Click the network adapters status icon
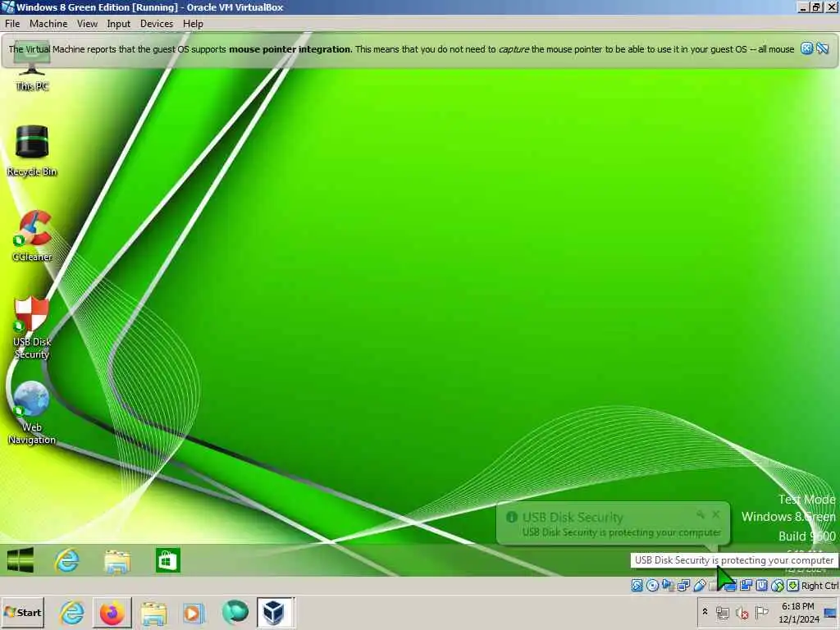The image size is (840, 630). (683, 586)
